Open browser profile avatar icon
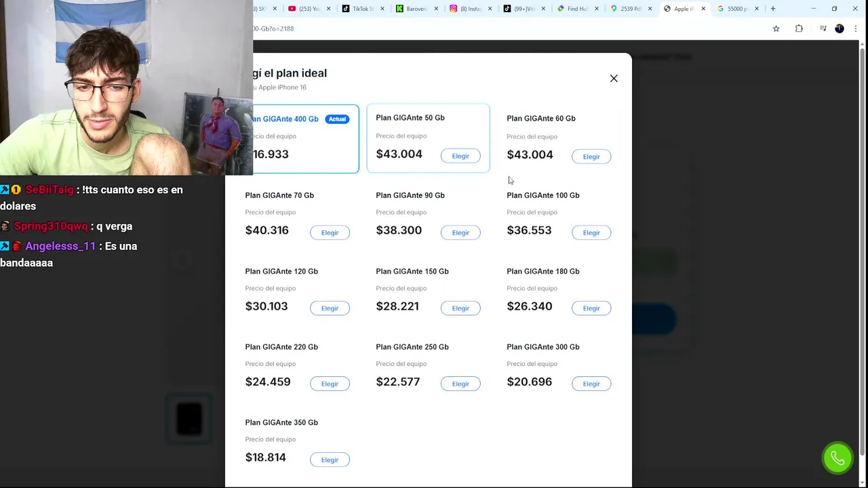Screen dimensions: 868x488 coord(840,28)
